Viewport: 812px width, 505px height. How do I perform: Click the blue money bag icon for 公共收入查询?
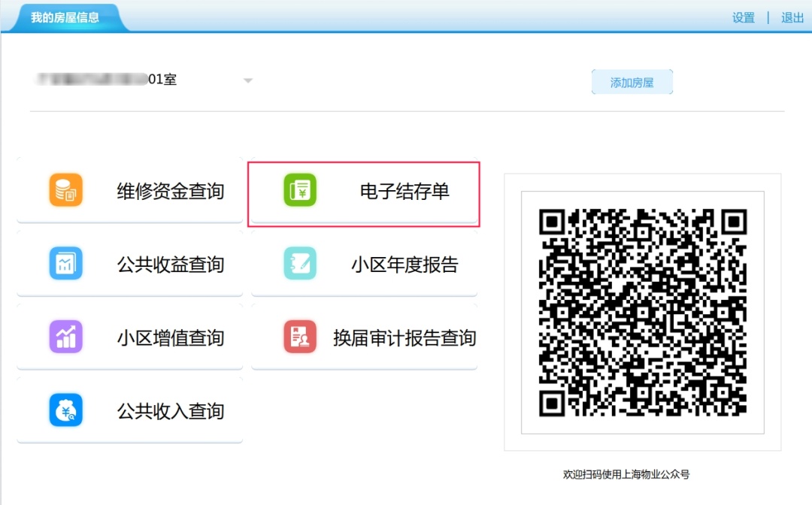pyautogui.click(x=66, y=410)
